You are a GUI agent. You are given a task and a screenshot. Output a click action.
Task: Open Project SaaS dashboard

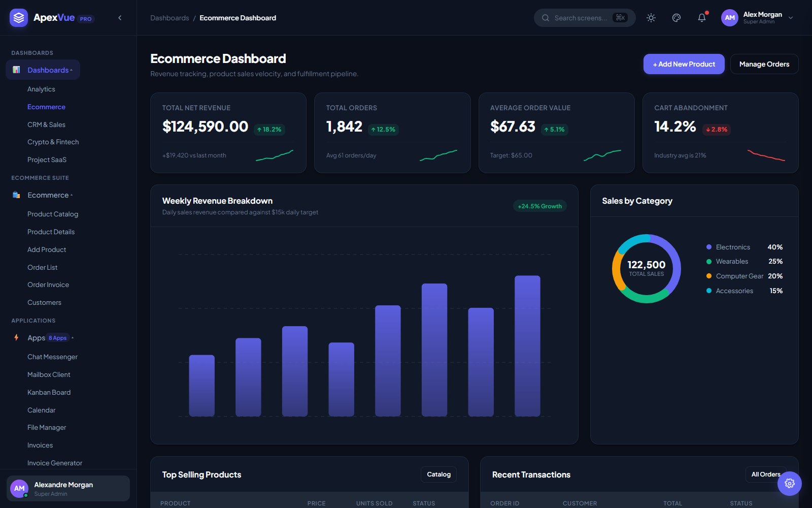point(47,160)
